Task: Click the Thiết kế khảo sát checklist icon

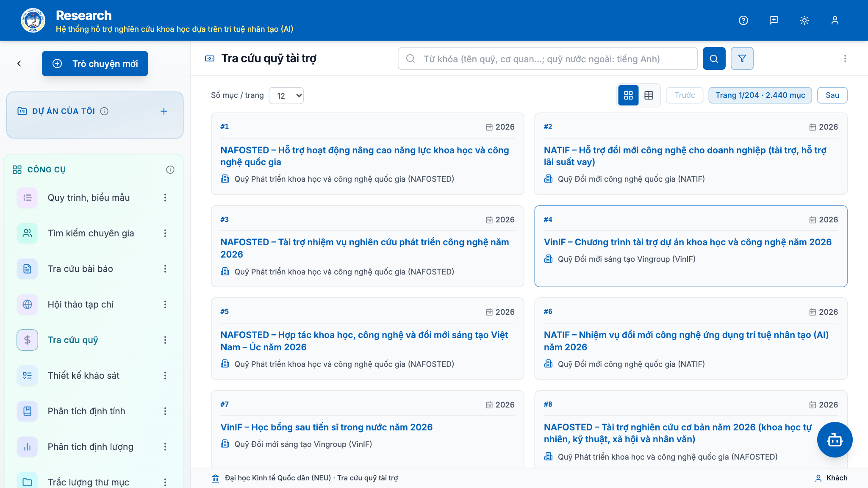Action: click(x=27, y=375)
